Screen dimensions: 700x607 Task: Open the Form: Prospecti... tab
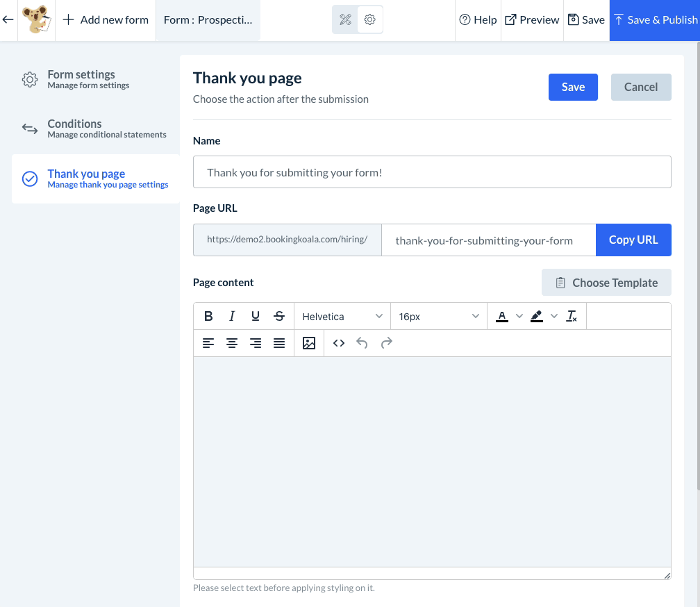click(208, 20)
